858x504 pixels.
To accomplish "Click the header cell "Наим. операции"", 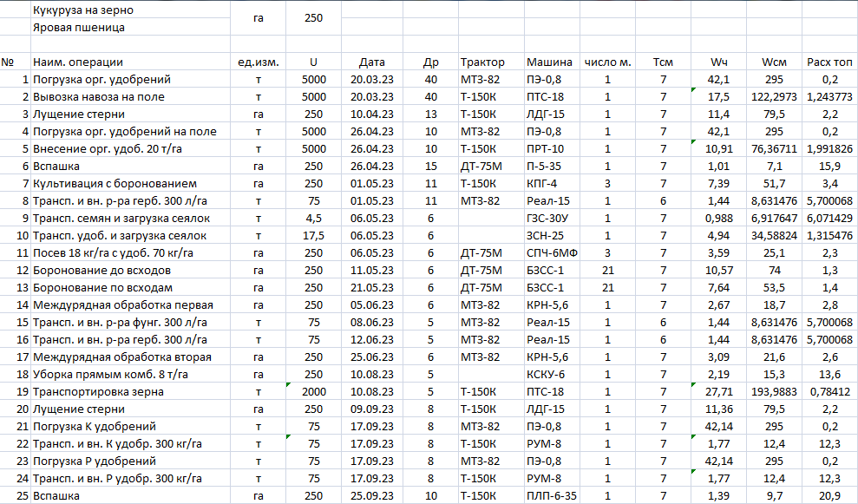I will pyautogui.click(x=130, y=62).
